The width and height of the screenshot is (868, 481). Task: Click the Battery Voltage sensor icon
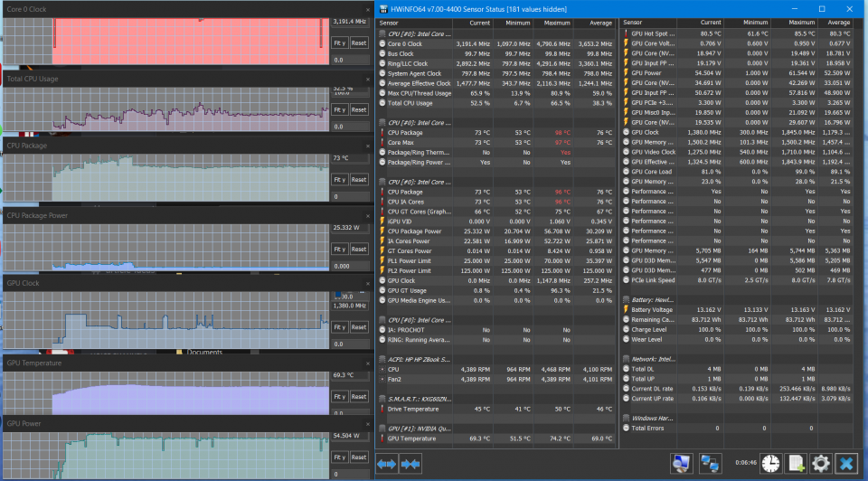coord(627,309)
